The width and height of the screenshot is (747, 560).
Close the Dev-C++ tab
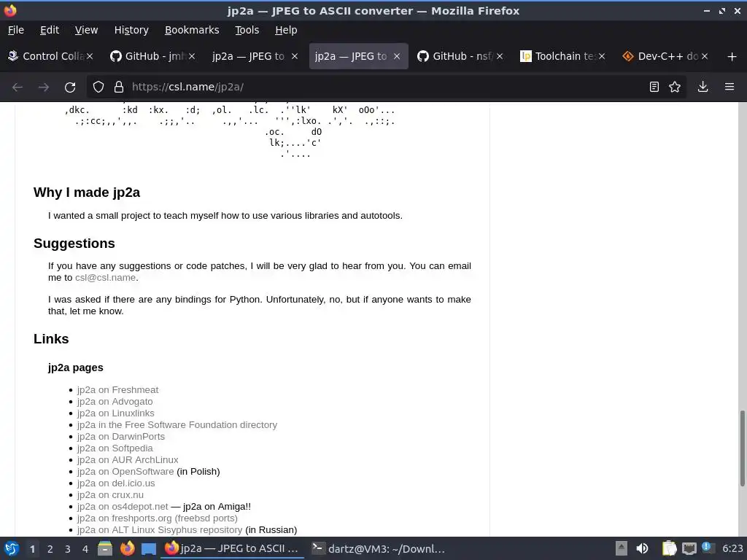pyautogui.click(x=705, y=56)
